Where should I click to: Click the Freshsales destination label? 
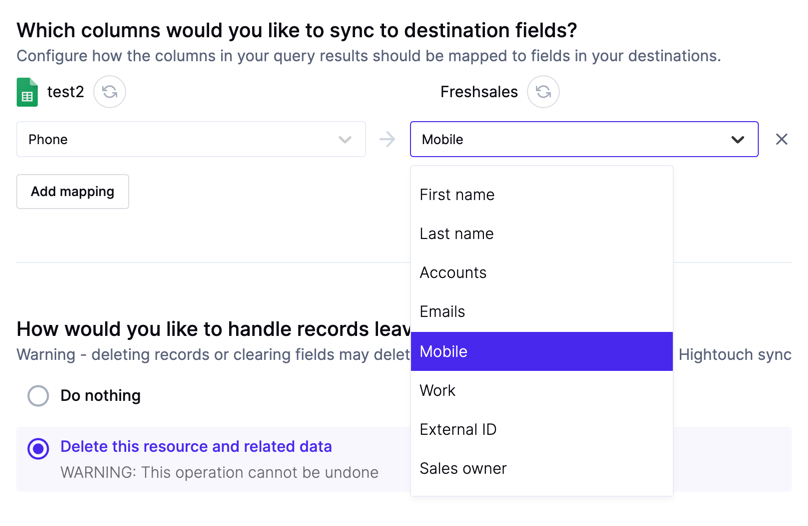coord(479,92)
